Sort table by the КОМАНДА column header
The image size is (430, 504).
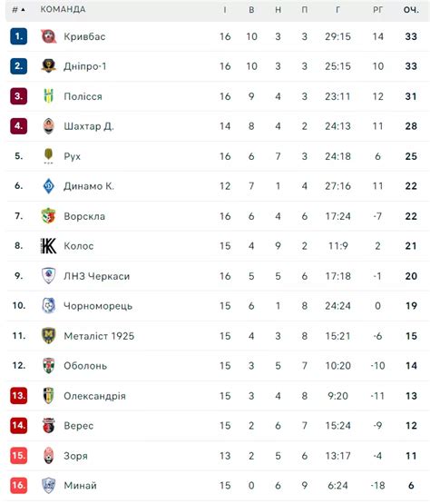63,9
